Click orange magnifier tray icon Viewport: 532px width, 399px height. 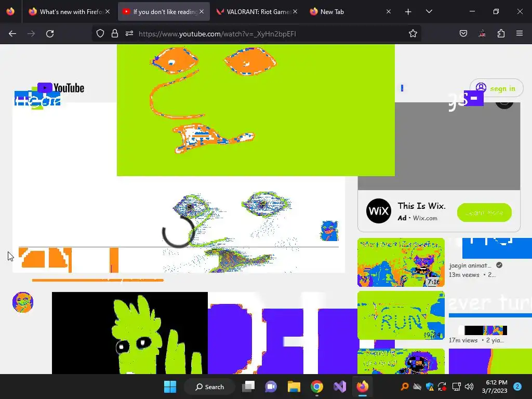(404, 387)
